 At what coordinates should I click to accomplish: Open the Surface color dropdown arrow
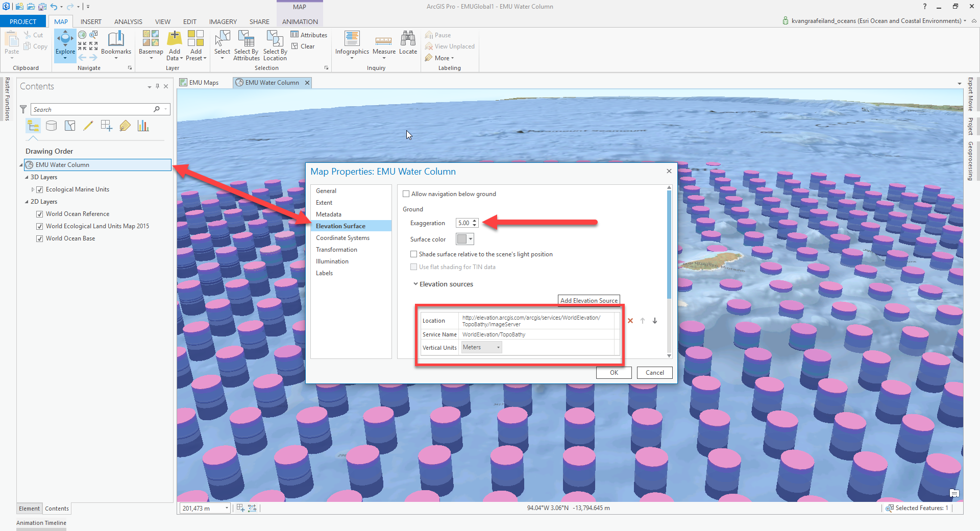[x=471, y=239]
